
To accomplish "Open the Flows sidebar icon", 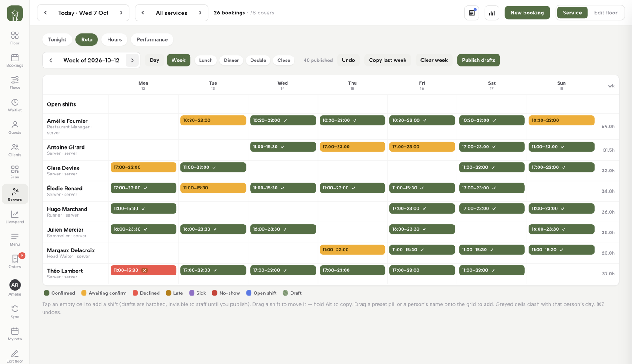I will (x=15, y=82).
